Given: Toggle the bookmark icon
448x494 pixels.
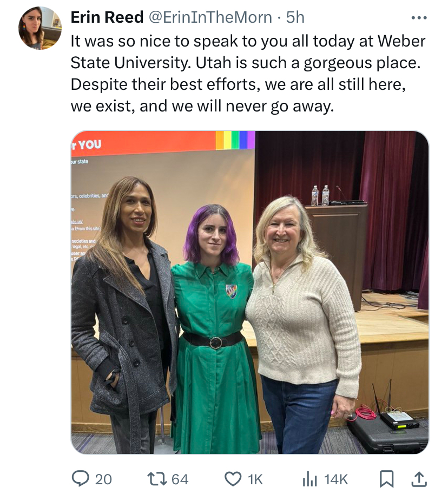Looking at the screenshot, I should 386,479.
